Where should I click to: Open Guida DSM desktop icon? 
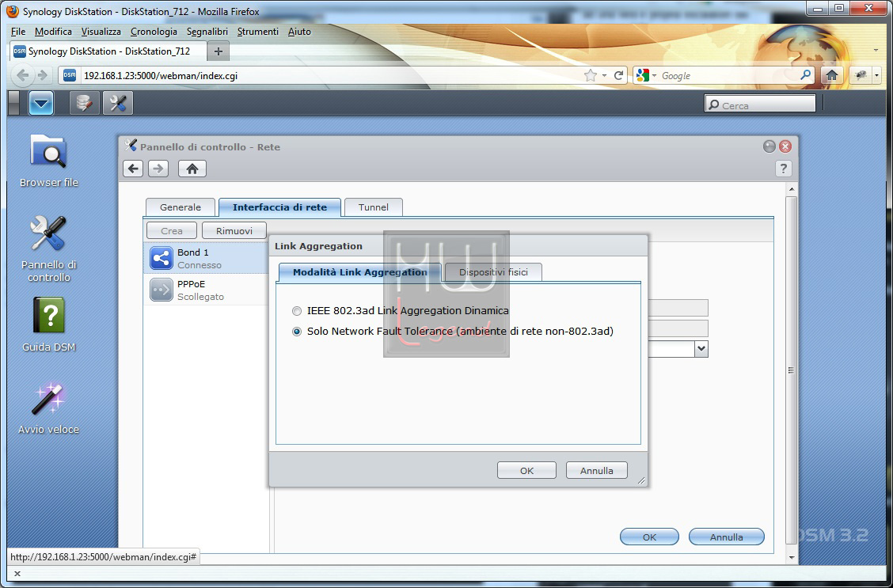[49, 324]
